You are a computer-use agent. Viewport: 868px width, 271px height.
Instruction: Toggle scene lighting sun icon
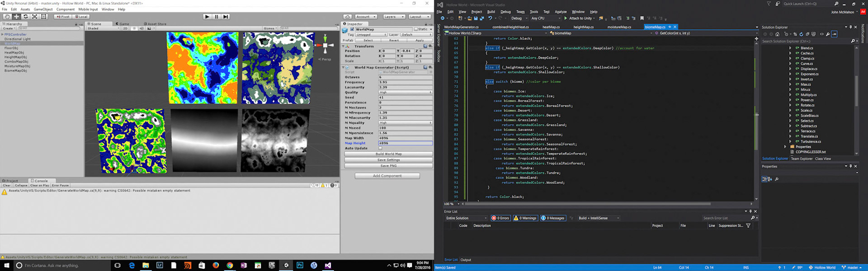coord(134,28)
